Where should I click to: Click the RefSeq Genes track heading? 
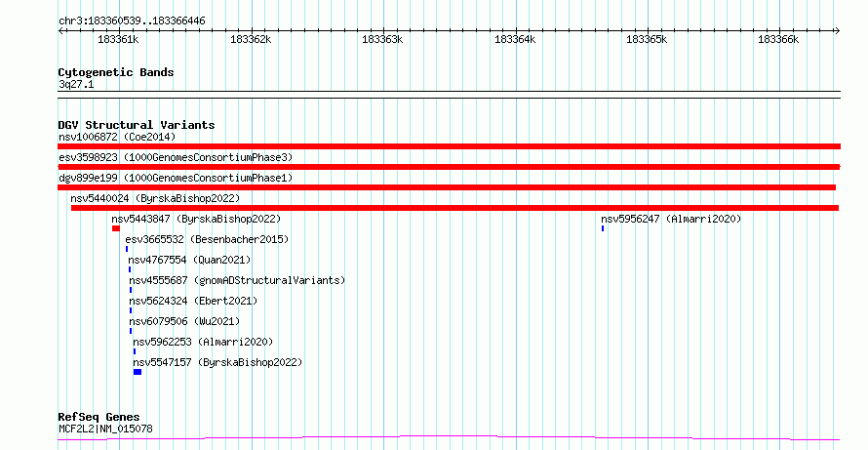(x=99, y=417)
